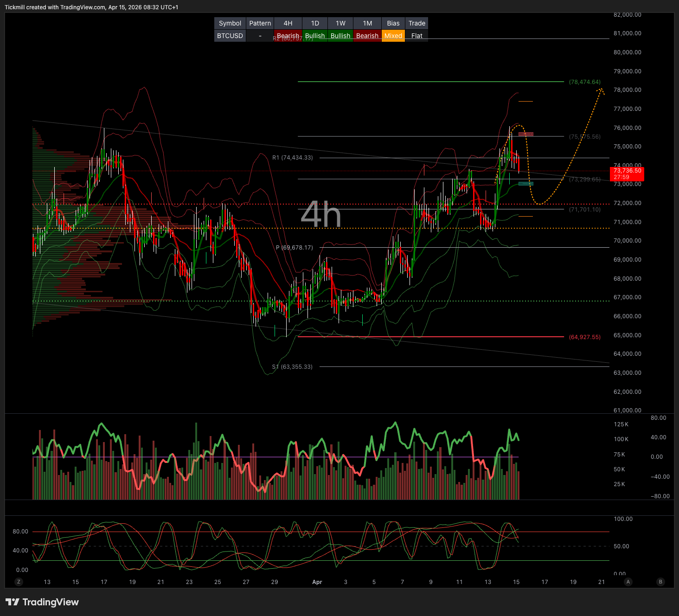Click the B circle icon in bottom corner

pos(660,582)
